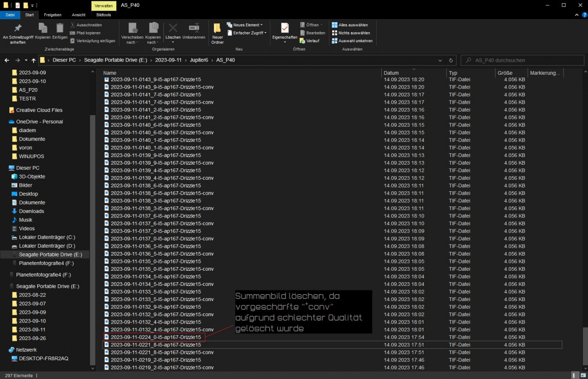The height and width of the screenshot is (379, 588).
Task: Click the up-arrow parent folder button
Action: 34,60
